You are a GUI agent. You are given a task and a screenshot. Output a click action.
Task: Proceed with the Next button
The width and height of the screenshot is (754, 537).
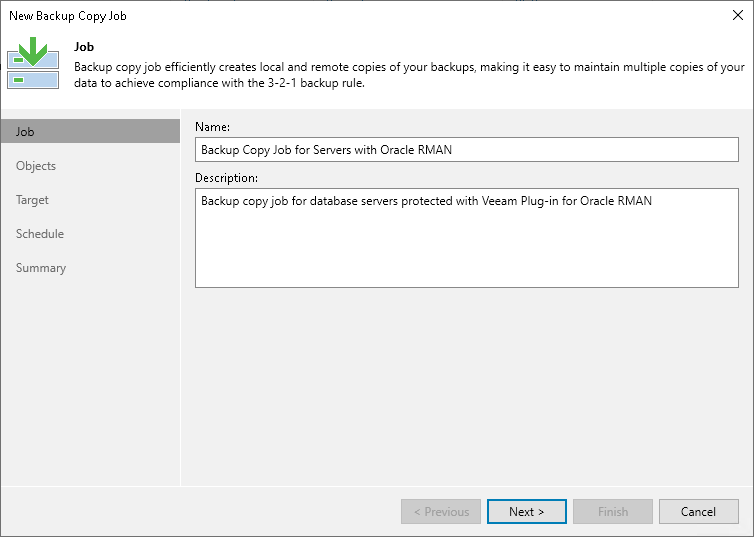(526, 512)
